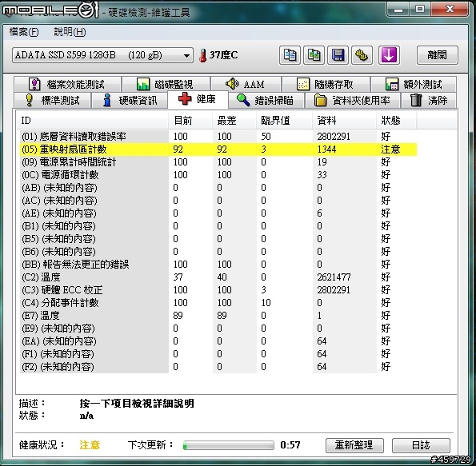The width and height of the screenshot is (476, 466).
Task: Open the 磁碟監視 tab
Action: pos(166,84)
